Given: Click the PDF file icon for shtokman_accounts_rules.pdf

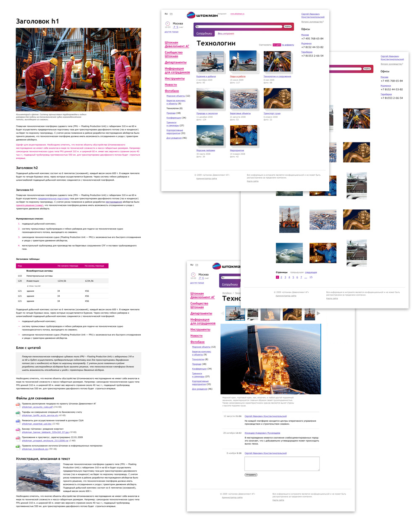Looking at the screenshot, I should [18, 405].
